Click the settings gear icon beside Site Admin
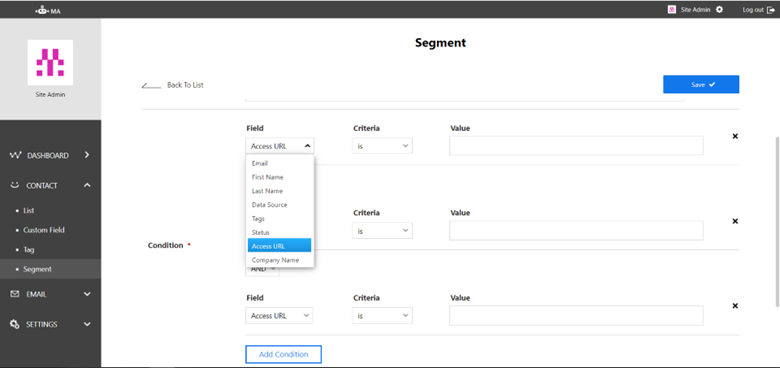The image size is (780, 368). click(x=719, y=9)
